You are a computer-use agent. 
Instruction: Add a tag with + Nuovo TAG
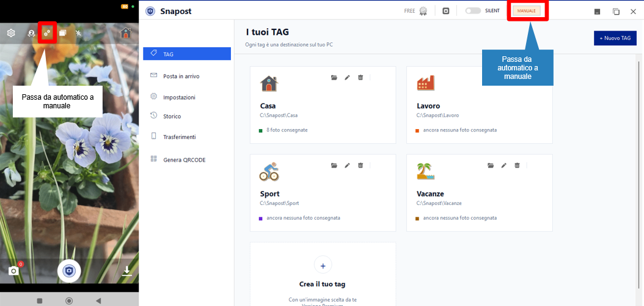point(615,38)
